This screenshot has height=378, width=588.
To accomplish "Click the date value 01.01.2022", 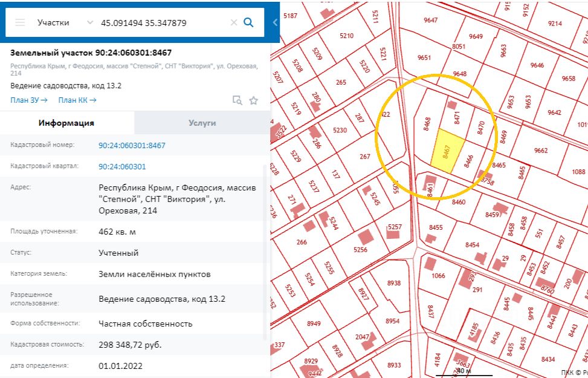I will tap(120, 366).
